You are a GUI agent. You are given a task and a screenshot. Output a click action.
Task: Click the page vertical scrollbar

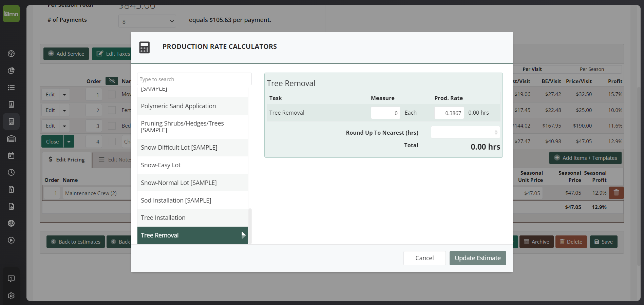[x=639, y=176]
